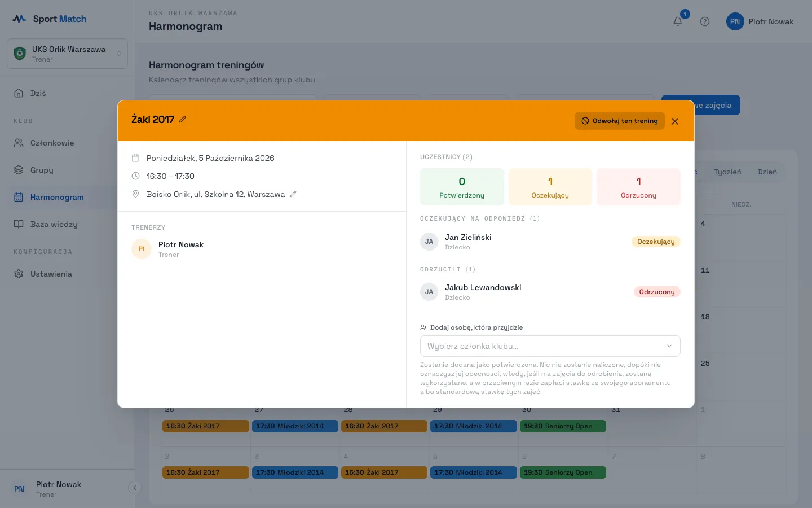
Task: Open 17:30 Młodziki 2014 event on the 29th
Action: coord(474,426)
